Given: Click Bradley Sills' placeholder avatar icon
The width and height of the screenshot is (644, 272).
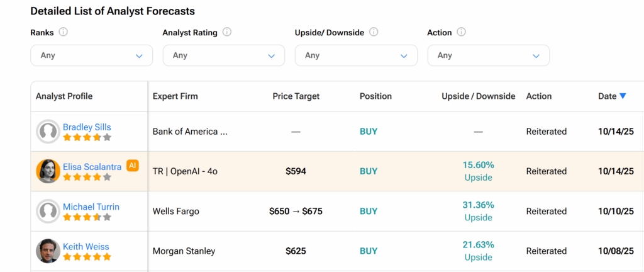Looking at the screenshot, I should [x=48, y=132].
